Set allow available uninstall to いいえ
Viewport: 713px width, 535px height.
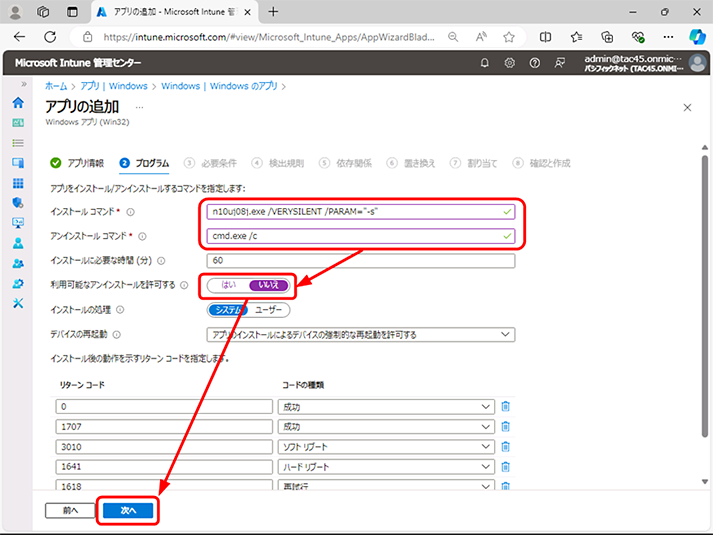tap(268, 285)
